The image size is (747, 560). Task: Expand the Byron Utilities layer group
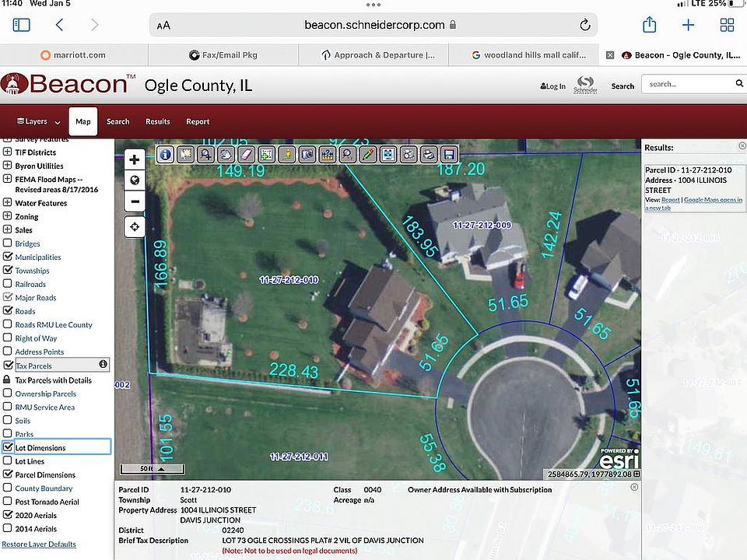8,165
